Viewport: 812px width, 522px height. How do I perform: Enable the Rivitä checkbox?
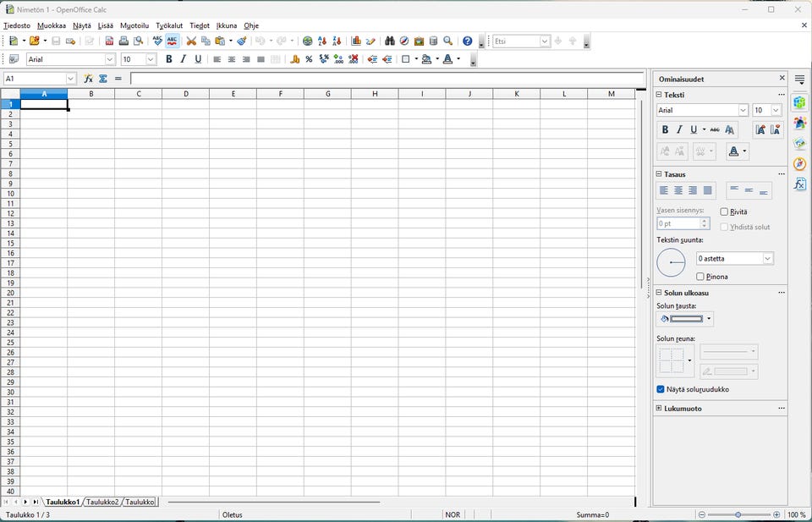[x=724, y=212]
